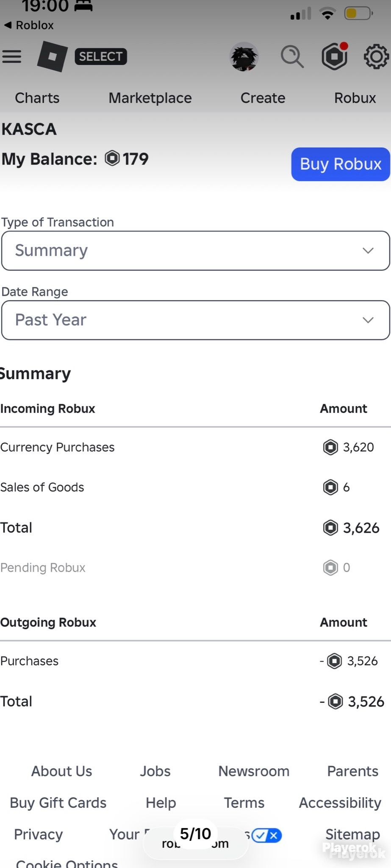
Task: Open the user avatar profile
Action: click(244, 56)
